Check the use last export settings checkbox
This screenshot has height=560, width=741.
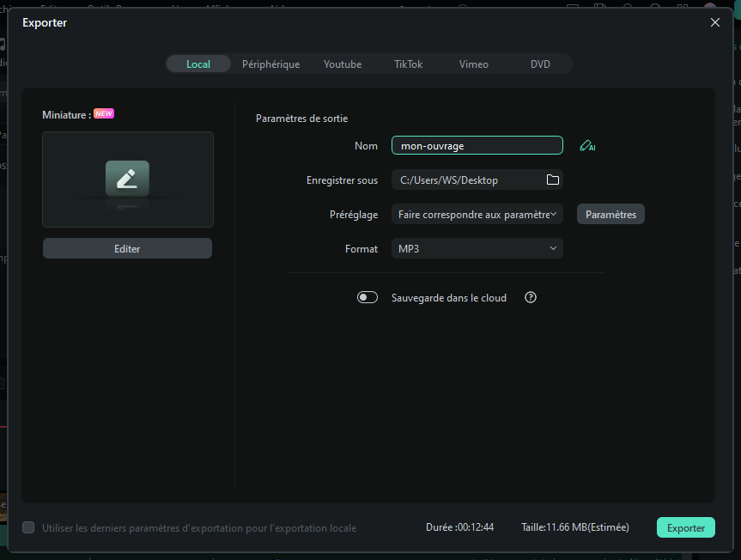coord(28,527)
